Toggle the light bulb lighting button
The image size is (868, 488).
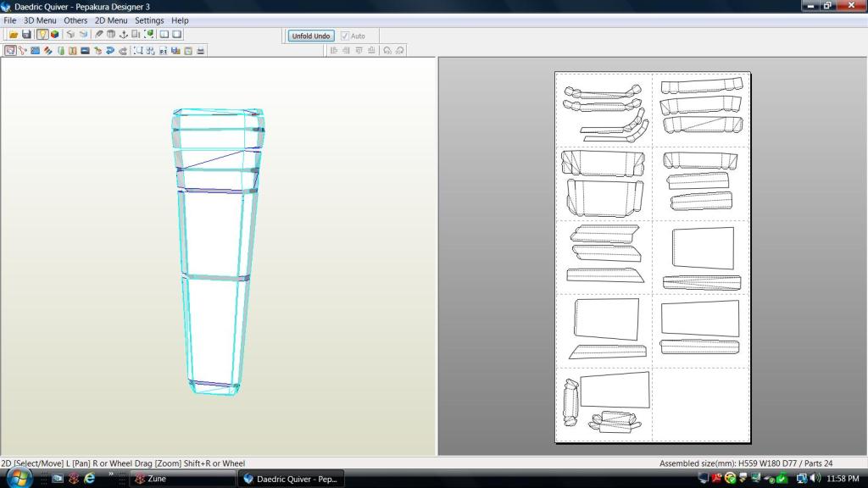(42, 35)
